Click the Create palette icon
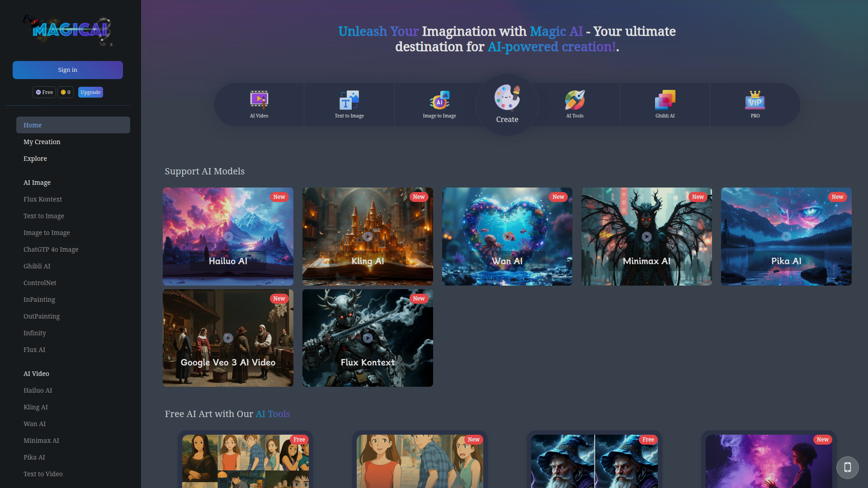This screenshot has height=488, width=868. (507, 98)
